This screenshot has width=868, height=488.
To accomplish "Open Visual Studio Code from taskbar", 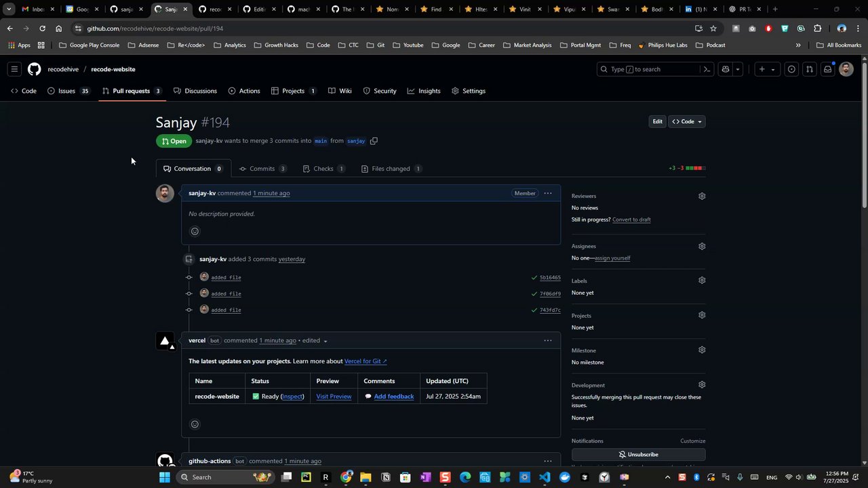I will [545, 477].
